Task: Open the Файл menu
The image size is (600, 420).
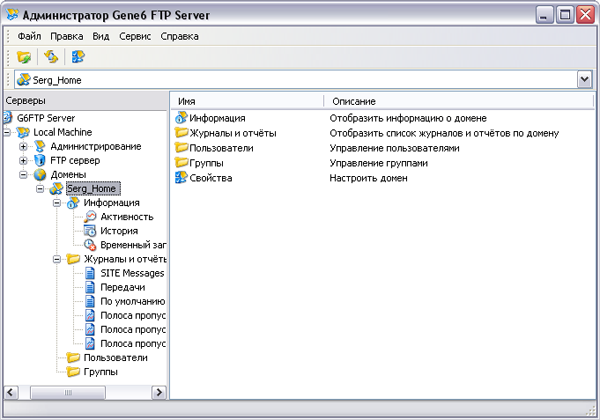Action: 29,36
